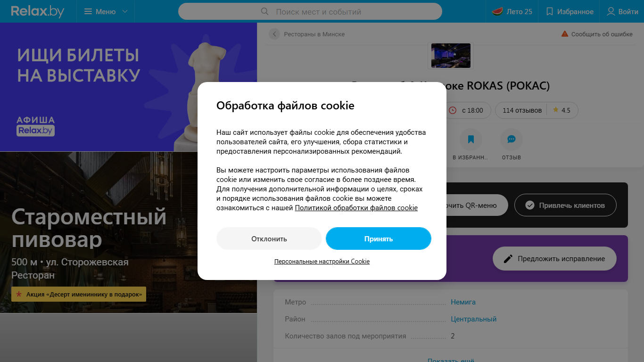Open the ИЩИ БИЛЕТЫ НА ВЫСТАВКУ banner
The width and height of the screenshot is (644, 362).
click(128, 87)
